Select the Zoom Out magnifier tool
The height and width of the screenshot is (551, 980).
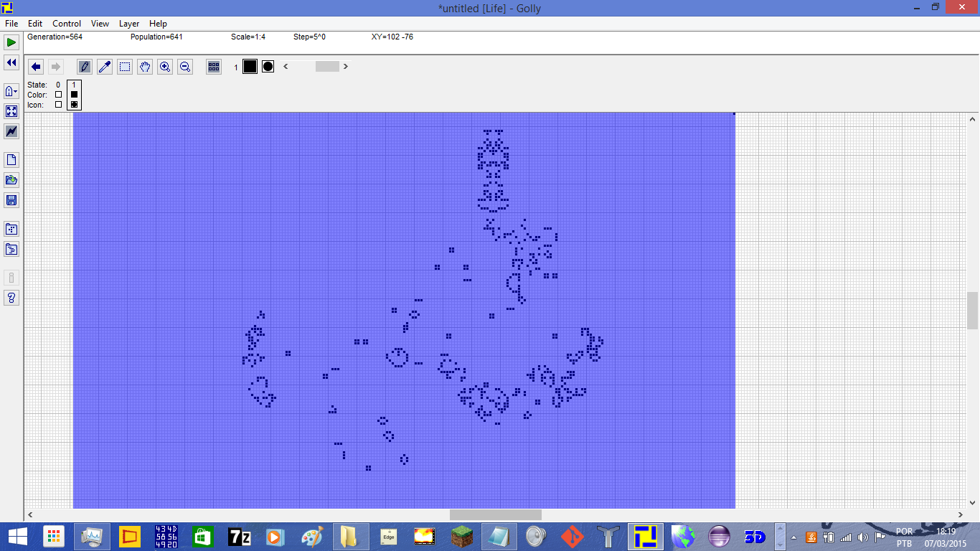(185, 67)
